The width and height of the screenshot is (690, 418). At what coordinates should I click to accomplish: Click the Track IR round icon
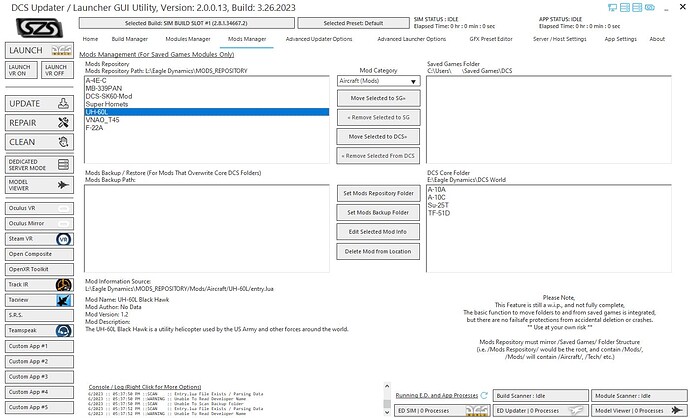[x=64, y=285]
